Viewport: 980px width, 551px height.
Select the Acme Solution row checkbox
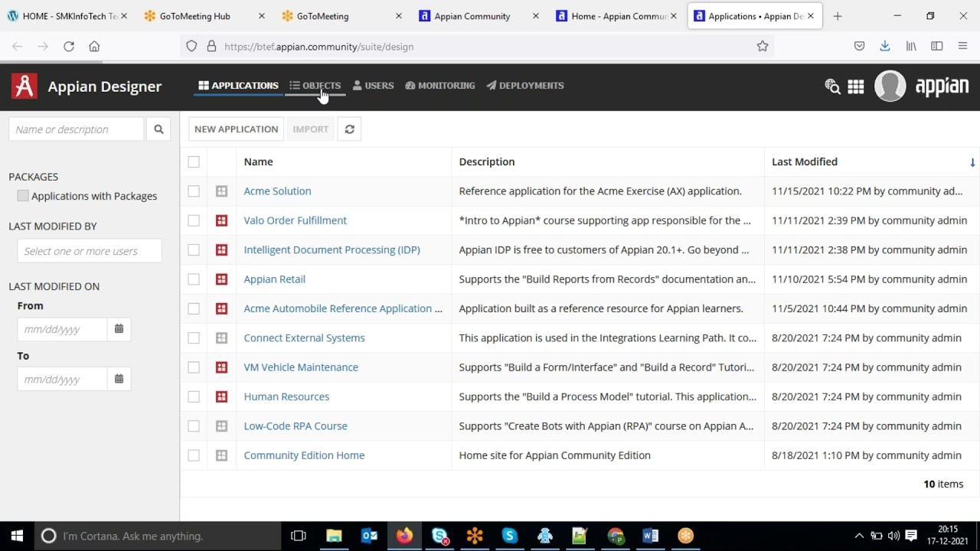click(x=194, y=191)
